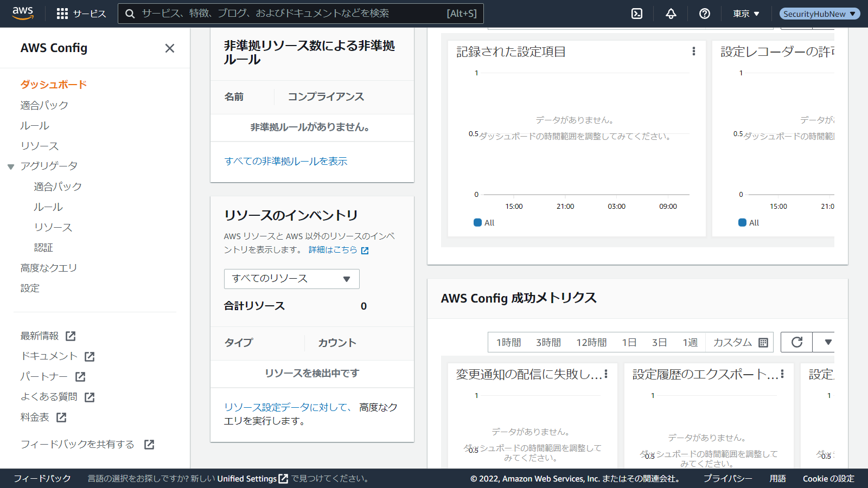This screenshot has width=868, height=488.
Task: Open the notifications bell icon
Action: [671, 14]
